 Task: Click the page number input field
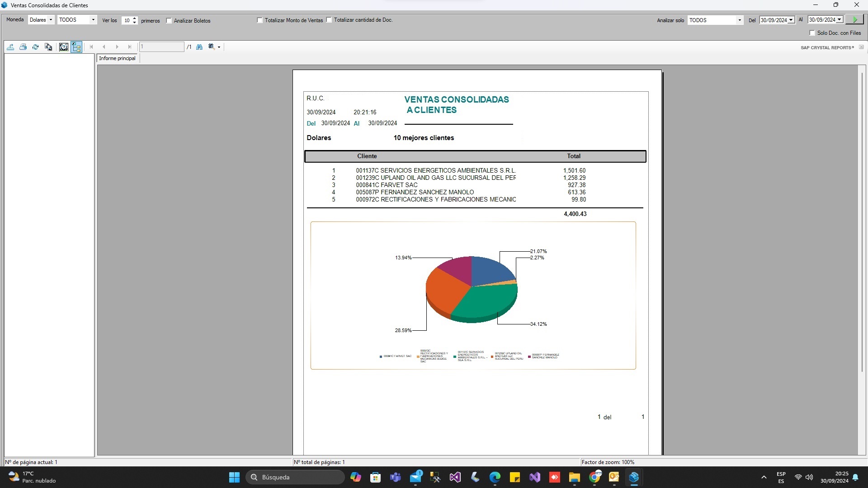pos(161,47)
